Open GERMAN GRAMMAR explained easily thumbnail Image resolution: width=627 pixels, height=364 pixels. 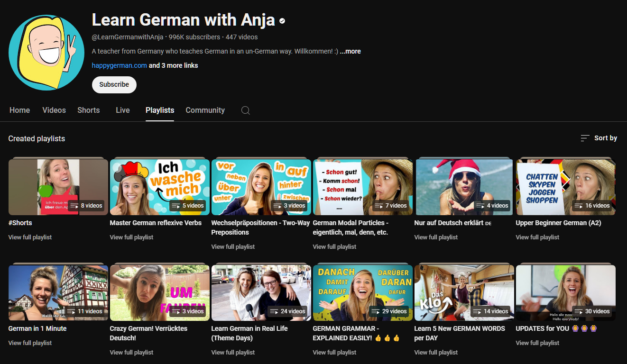[363, 292]
